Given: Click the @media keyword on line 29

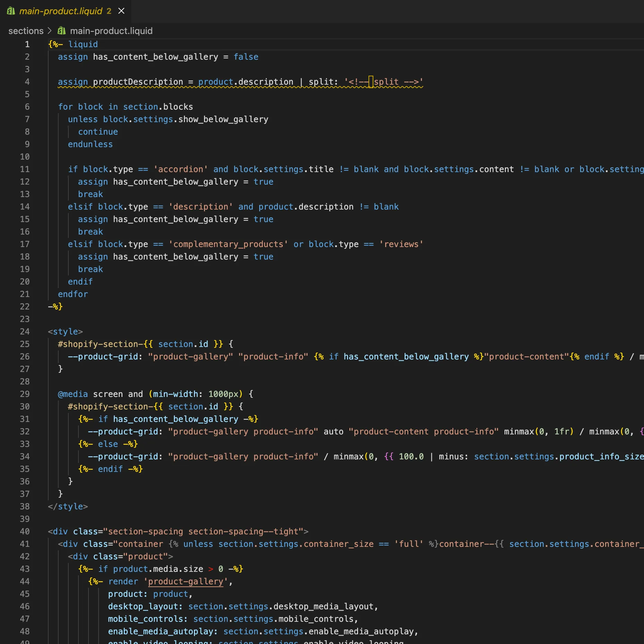Looking at the screenshot, I should [73, 394].
